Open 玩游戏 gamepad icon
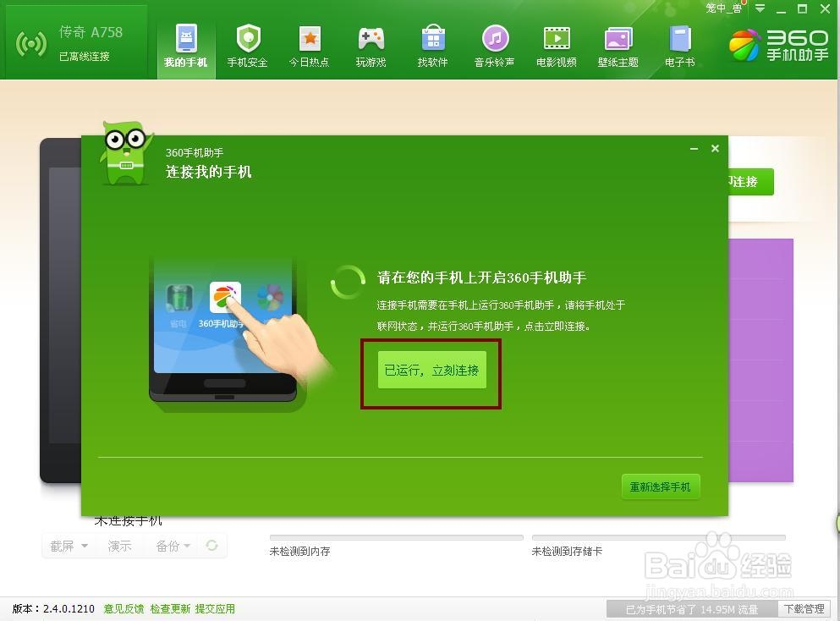Image resolution: width=840 pixels, height=621 pixels. pyautogui.click(x=371, y=39)
